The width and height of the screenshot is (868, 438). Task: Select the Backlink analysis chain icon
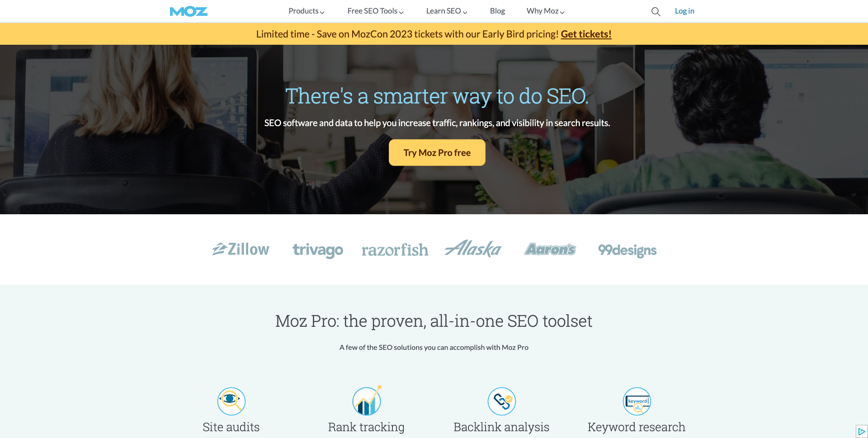click(x=501, y=401)
